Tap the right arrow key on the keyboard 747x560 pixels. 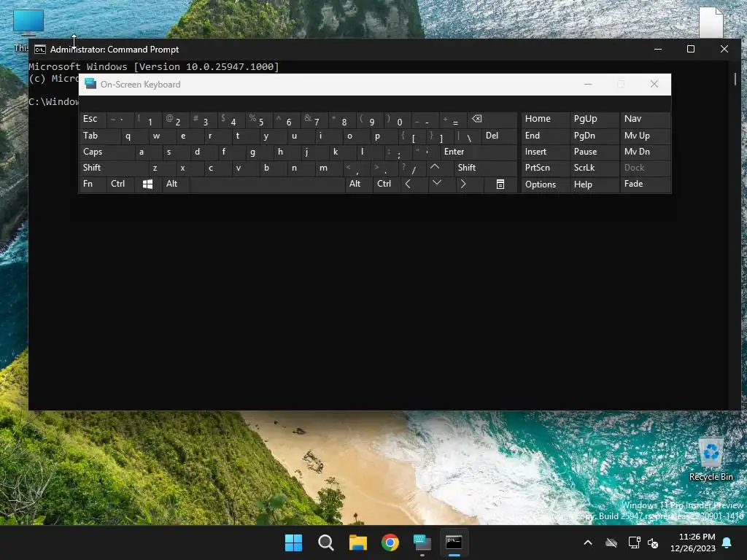463,184
